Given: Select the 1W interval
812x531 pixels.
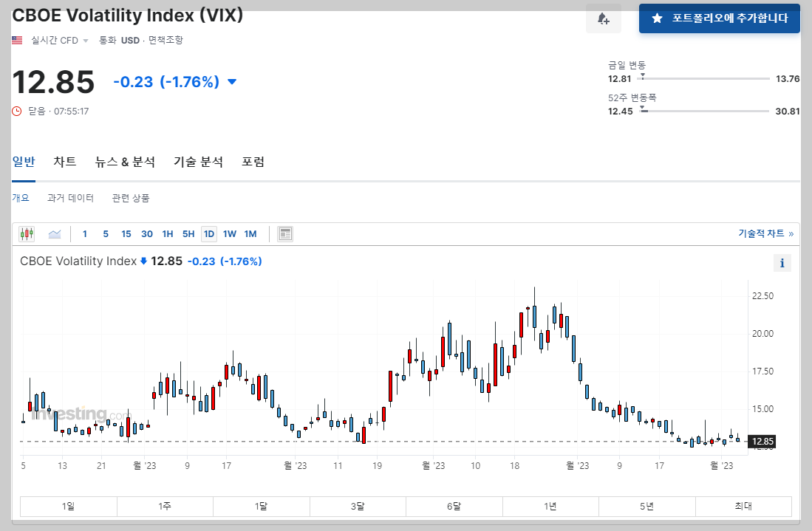Looking at the screenshot, I should point(230,234).
